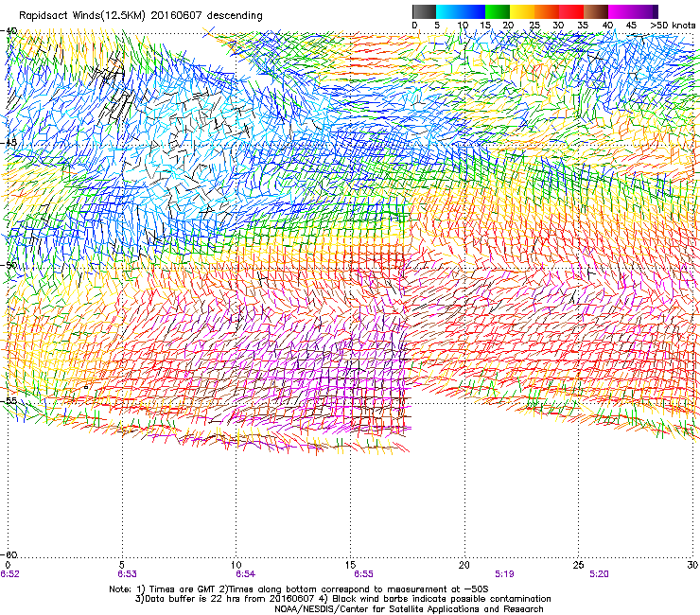Click the small black square marker near -55 latitude
This screenshot has height=615, width=700.
pos(86,387)
